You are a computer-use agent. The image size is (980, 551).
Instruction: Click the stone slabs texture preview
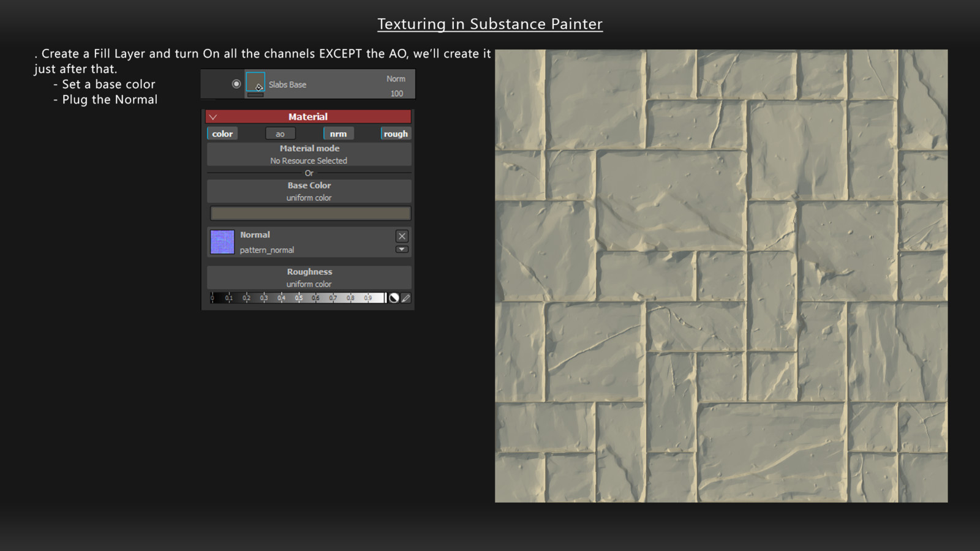pyautogui.click(x=721, y=276)
